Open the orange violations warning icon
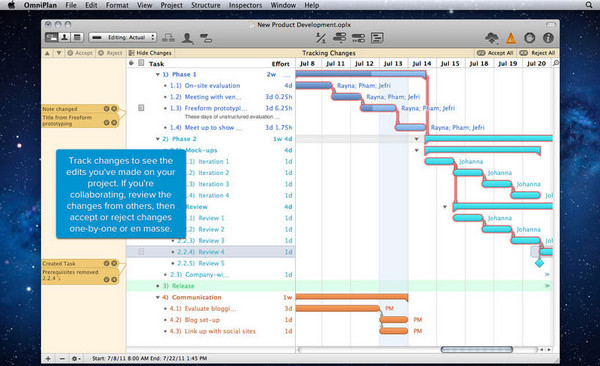This screenshot has height=366, width=600. coord(511,38)
